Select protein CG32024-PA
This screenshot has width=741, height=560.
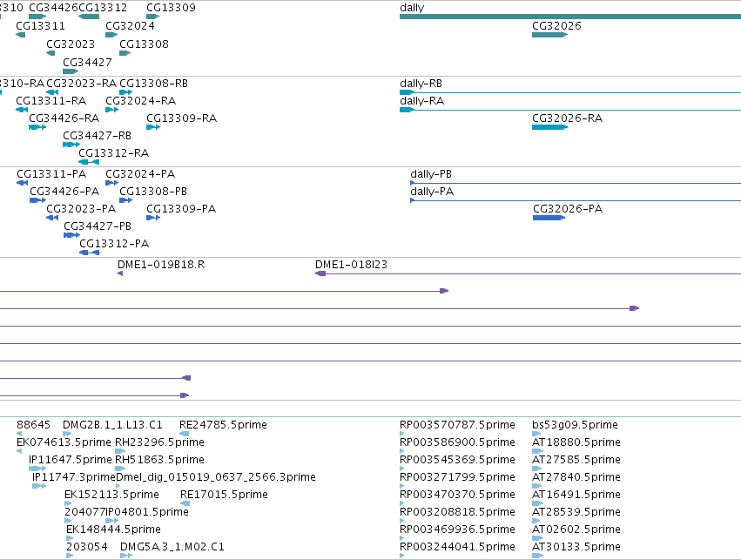point(111,183)
